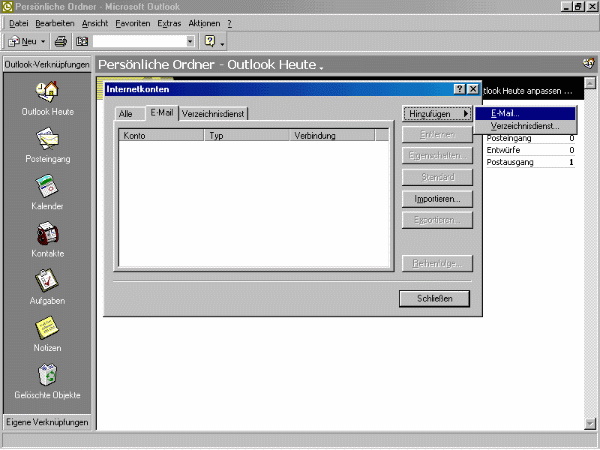Click the Reihenfolge... button

pyautogui.click(x=437, y=264)
